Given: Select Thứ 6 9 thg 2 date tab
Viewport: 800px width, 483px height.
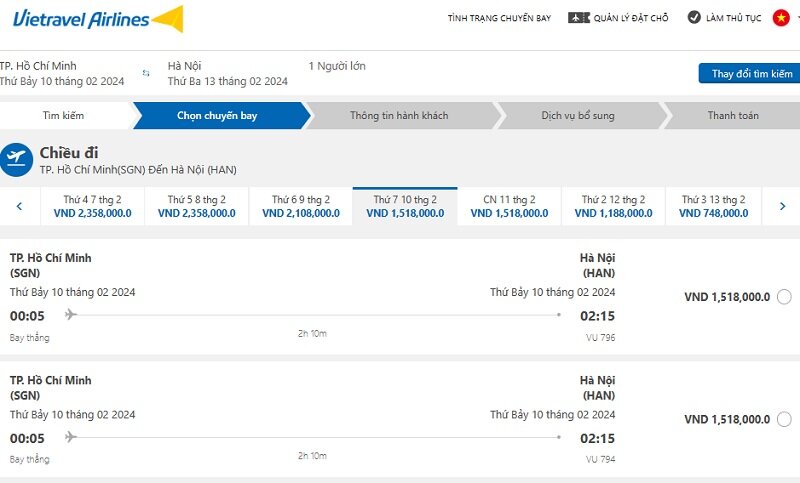Looking at the screenshot, I should point(300,206).
